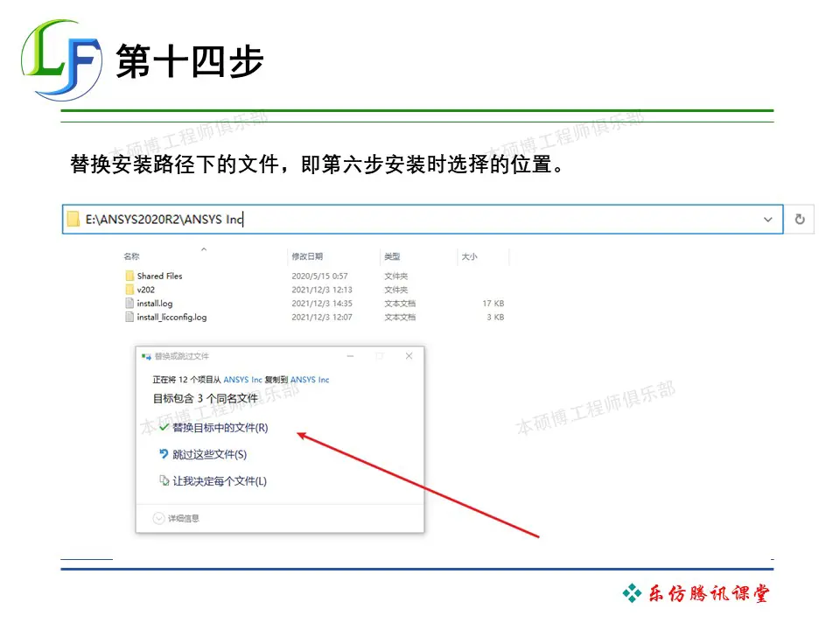Open the Shared Files folder icon
This screenshot has height=630, width=840.
[129, 276]
